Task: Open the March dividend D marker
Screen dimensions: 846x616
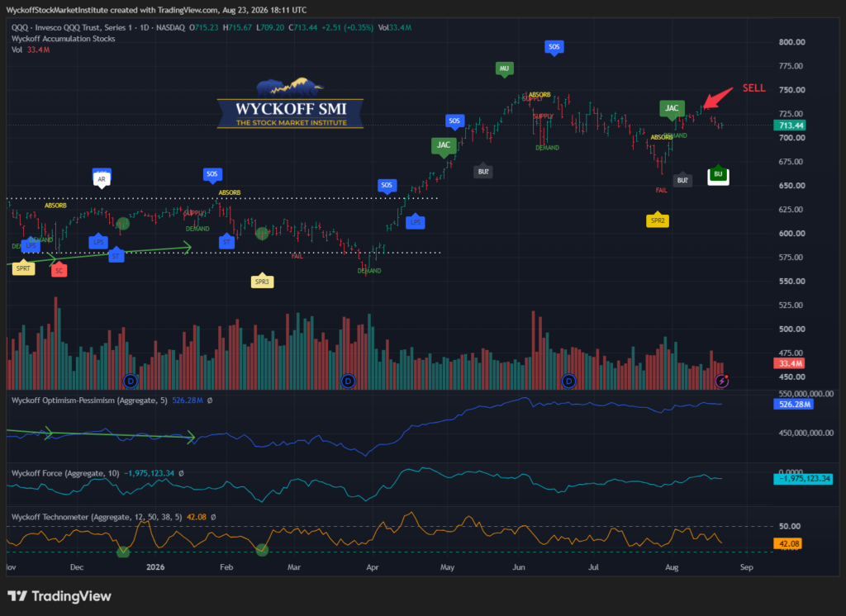Action: click(x=348, y=381)
